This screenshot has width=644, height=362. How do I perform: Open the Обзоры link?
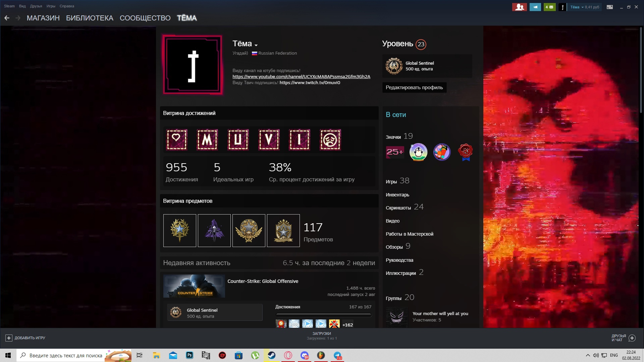point(398,246)
